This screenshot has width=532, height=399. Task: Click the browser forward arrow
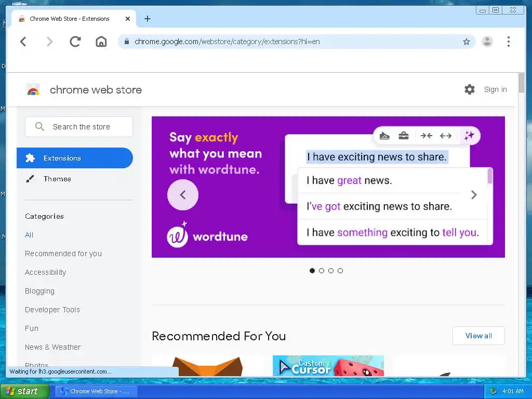pos(49,42)
